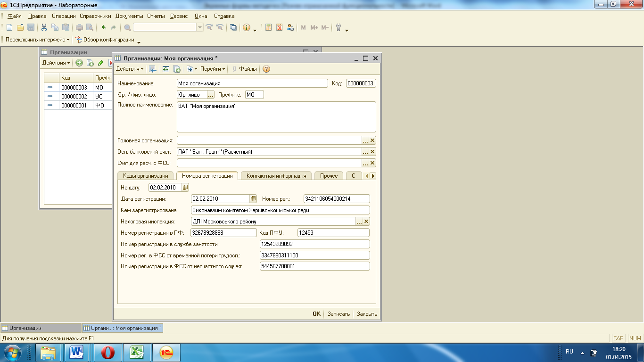Open the windows list toolbar icon
The height and width of the screenshot is (362, 644).
click(x=233, y=27)
